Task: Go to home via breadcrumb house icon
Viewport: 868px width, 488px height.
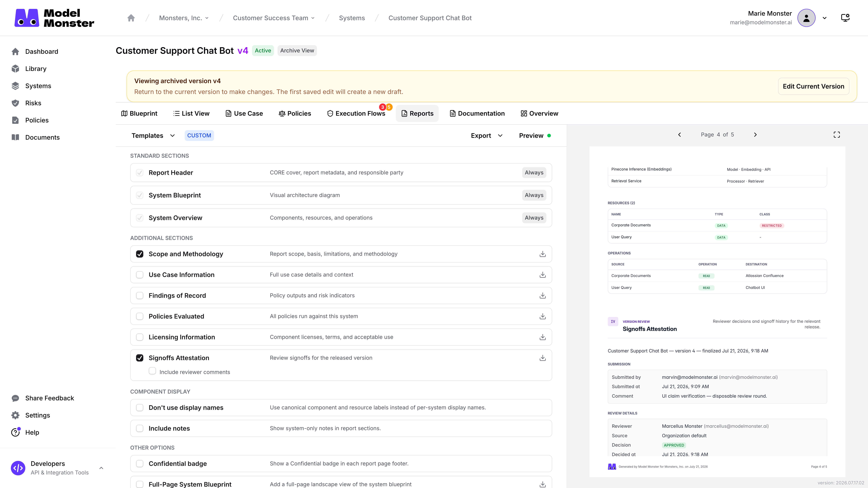Action: coord(131,18)
